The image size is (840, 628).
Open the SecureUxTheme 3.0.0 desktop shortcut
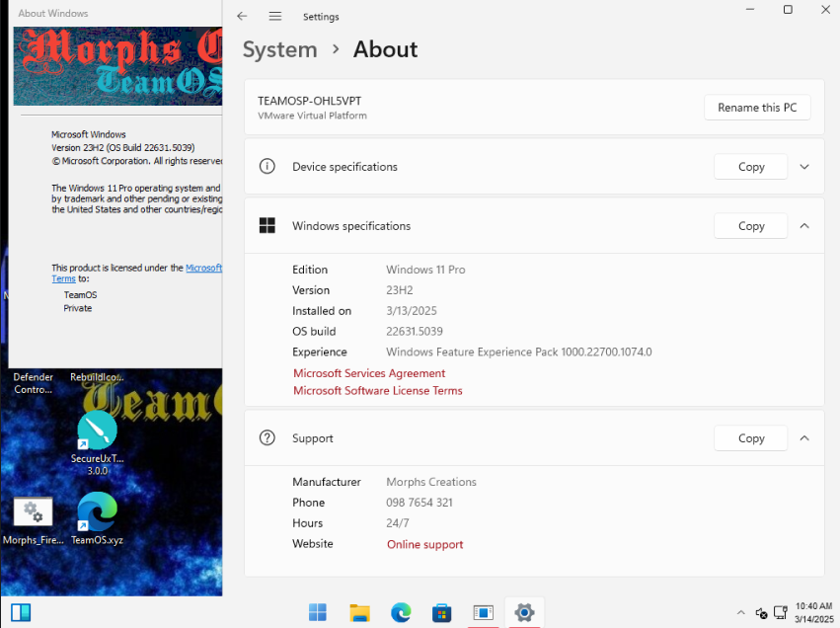pos(97,442)
